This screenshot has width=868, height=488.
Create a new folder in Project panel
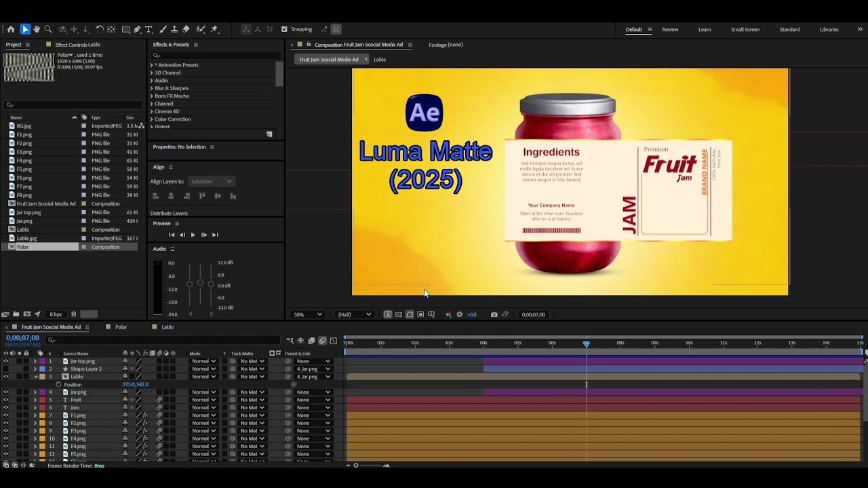(16, 314)
